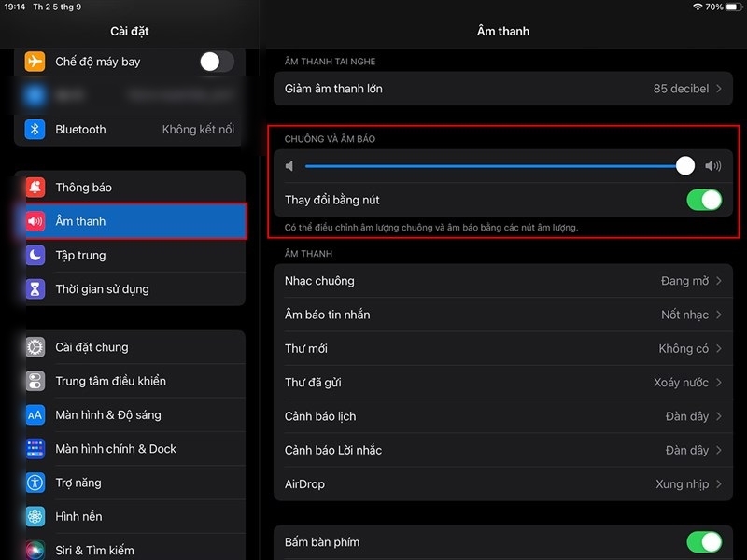Image resolution: width=747 pixels, height=560 pixels.
Task: Open Bluetooth settings row
Action: [x=130, y=129]
